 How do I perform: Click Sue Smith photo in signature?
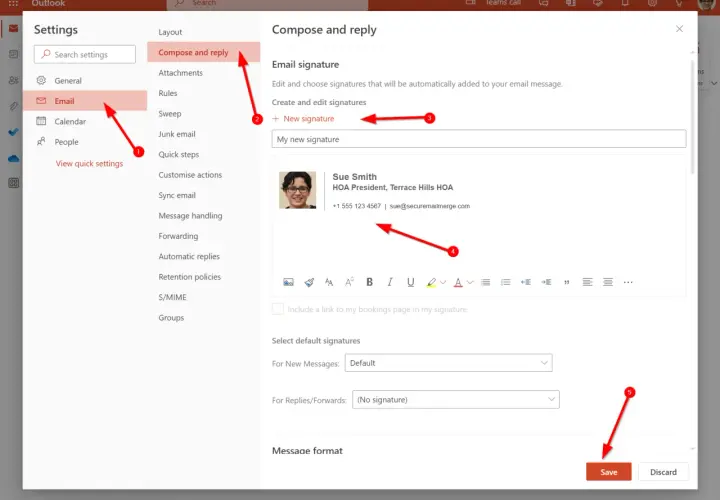click(298, 190)
